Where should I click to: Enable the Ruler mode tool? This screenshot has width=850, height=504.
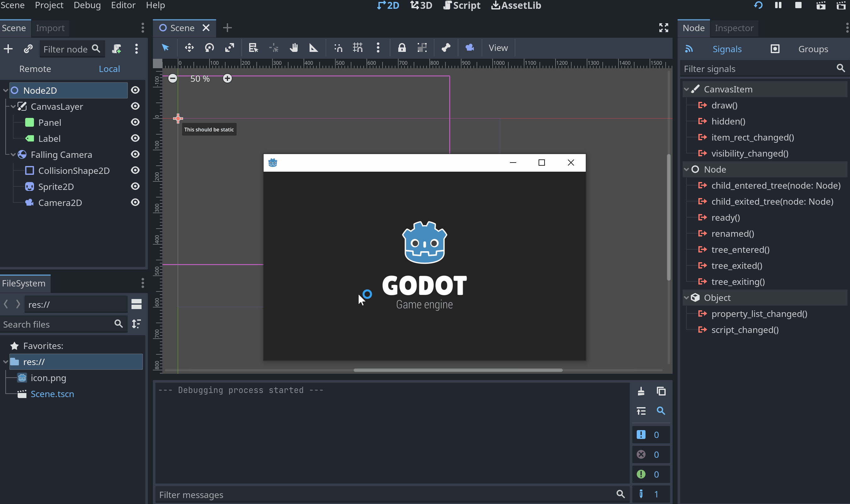(x=314, y=48)
